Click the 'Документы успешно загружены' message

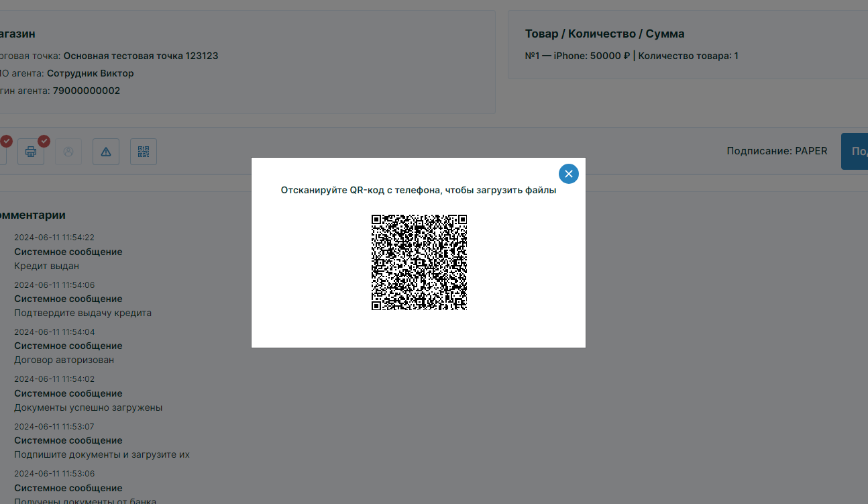point(88,407)
